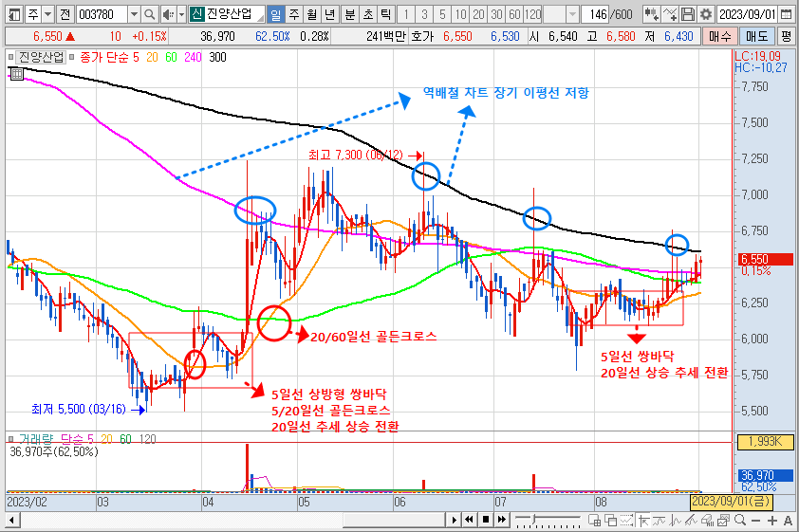This screenshot has height=532, width=799.
Task: Click the 매수 buy button
Action: [719, 36]
